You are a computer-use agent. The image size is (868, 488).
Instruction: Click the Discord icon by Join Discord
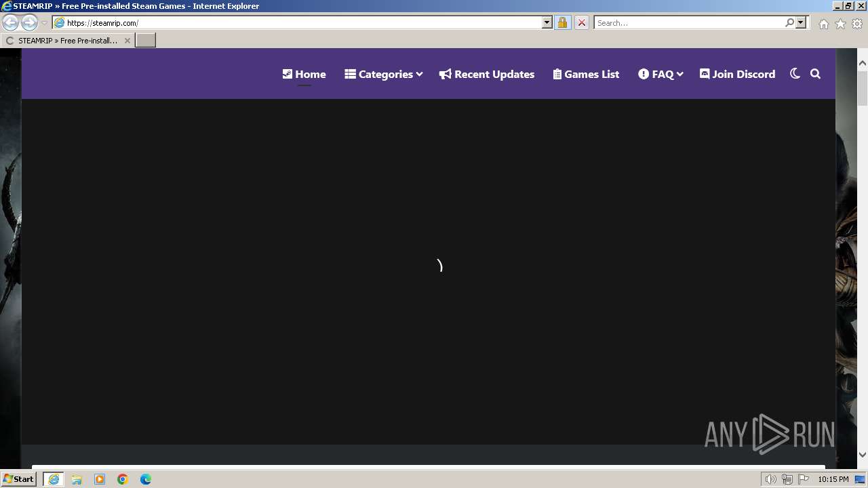pyautogui.click(x=705, y=74)
